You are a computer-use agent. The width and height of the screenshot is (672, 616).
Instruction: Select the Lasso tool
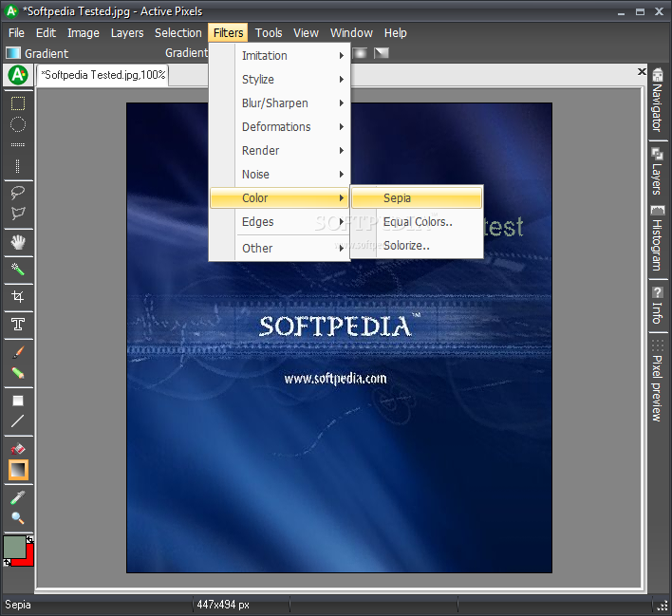click(x=18, y=193)
